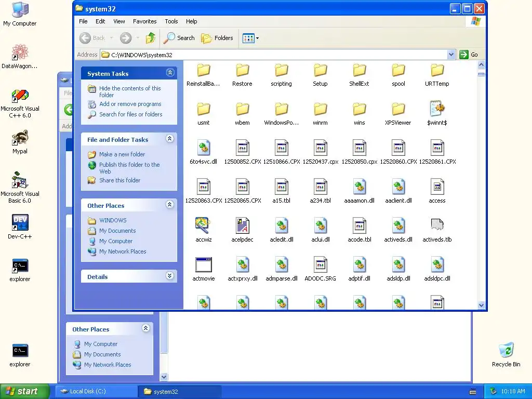Open the View menu
The width and height of the screenshot is (532, 399).
pyautogui.click(x=119, y=21)
